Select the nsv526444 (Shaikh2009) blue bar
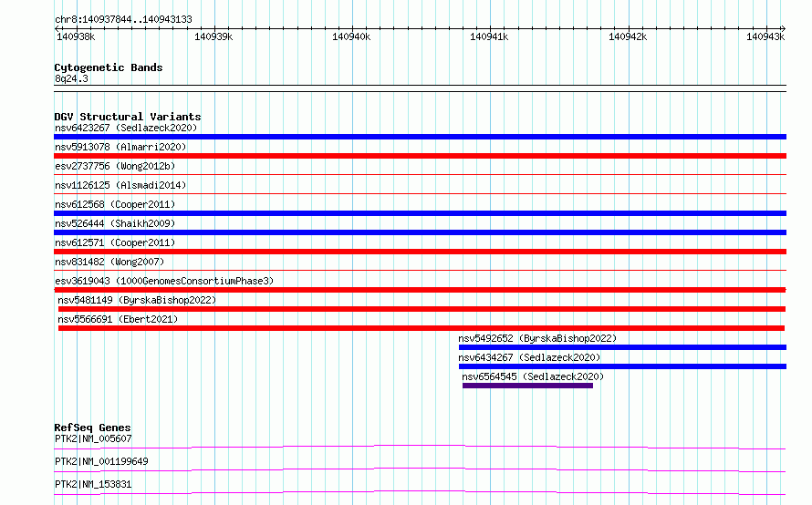 pyautogui.click(x=420, y=232)
